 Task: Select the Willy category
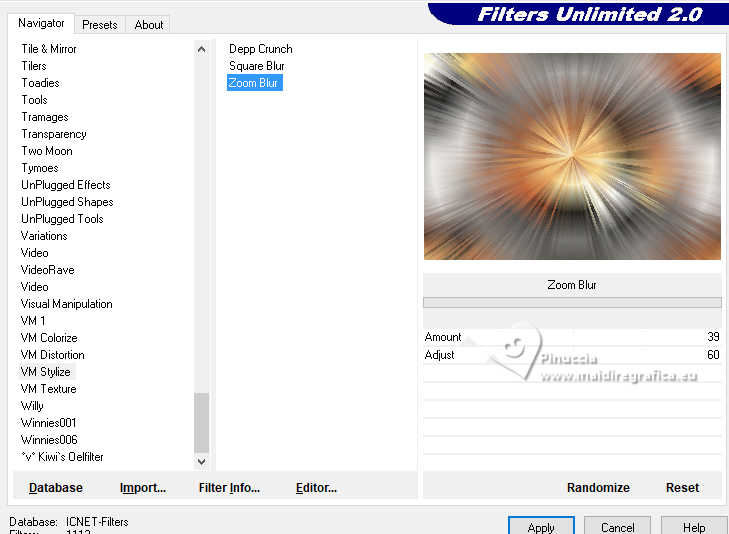(x=32, y=406)
